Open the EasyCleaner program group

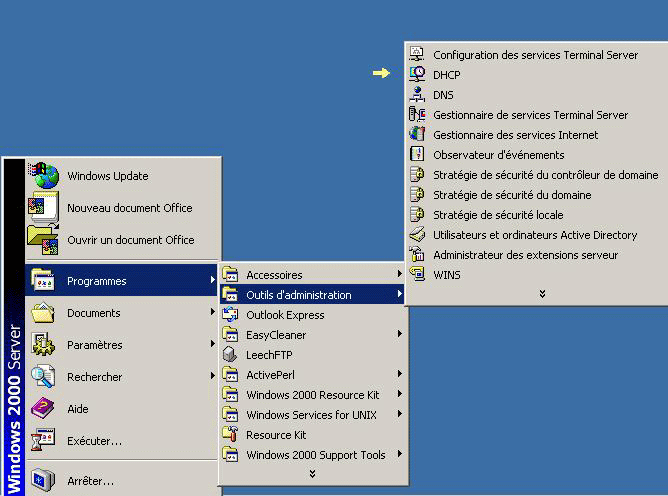(312, 335)
